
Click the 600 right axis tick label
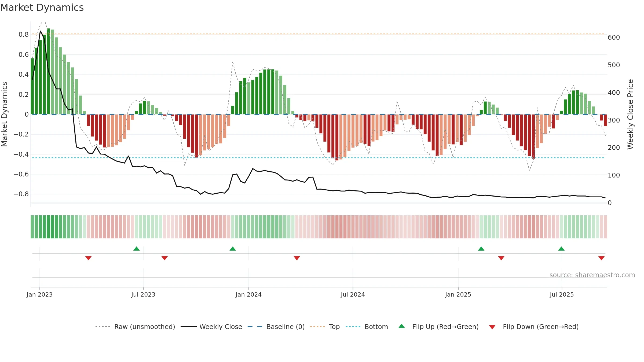click(x=614, y=37)
